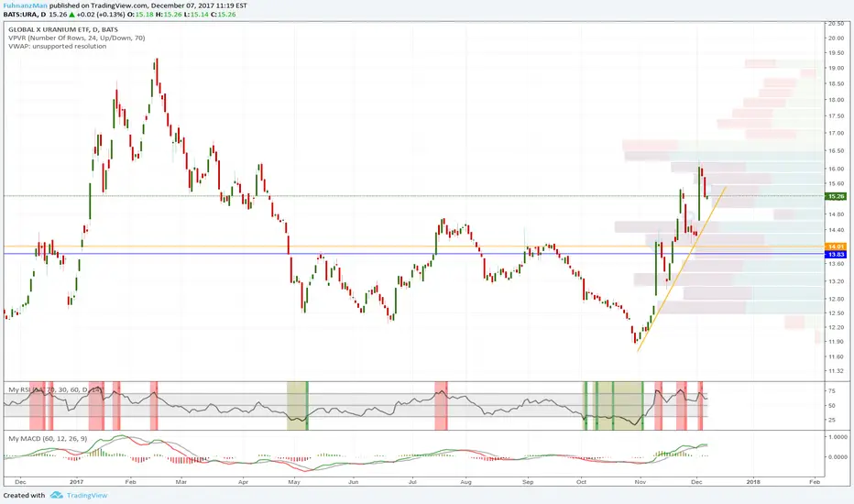Click the 12.20 price axis label

pyautogui.click(x=836, y=327)
